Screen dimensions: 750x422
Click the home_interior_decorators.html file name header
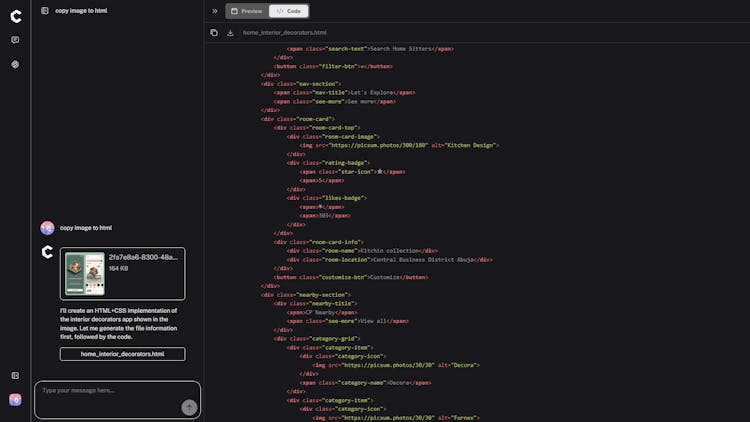pos(285,33)
